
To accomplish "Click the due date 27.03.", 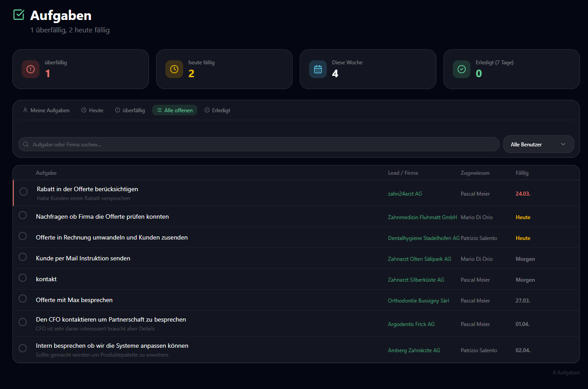I will coord(523,301).
